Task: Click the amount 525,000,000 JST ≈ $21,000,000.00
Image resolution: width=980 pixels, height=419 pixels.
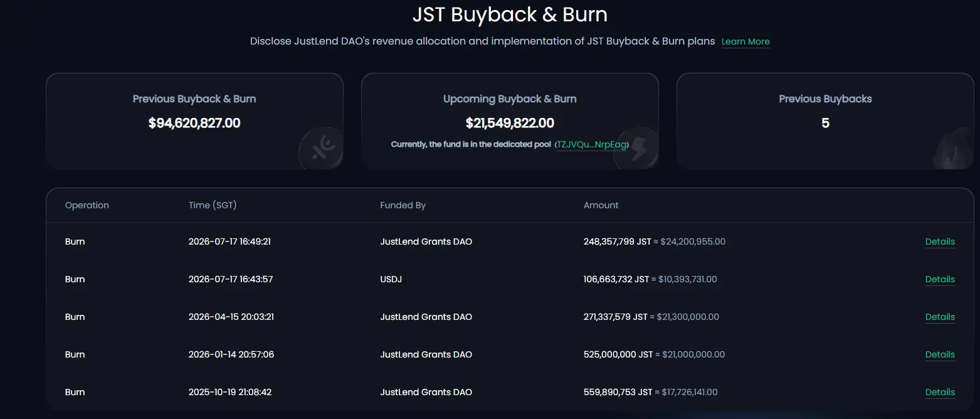Action: click(x=654, y=354)
